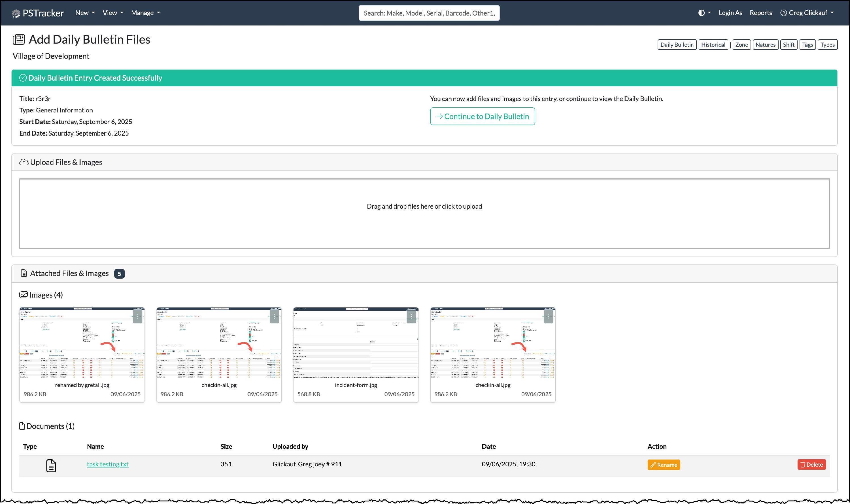Screen dimensions: 850x504
Task: Click the incident-form.jpg filename label
Action: coord(356,385)
